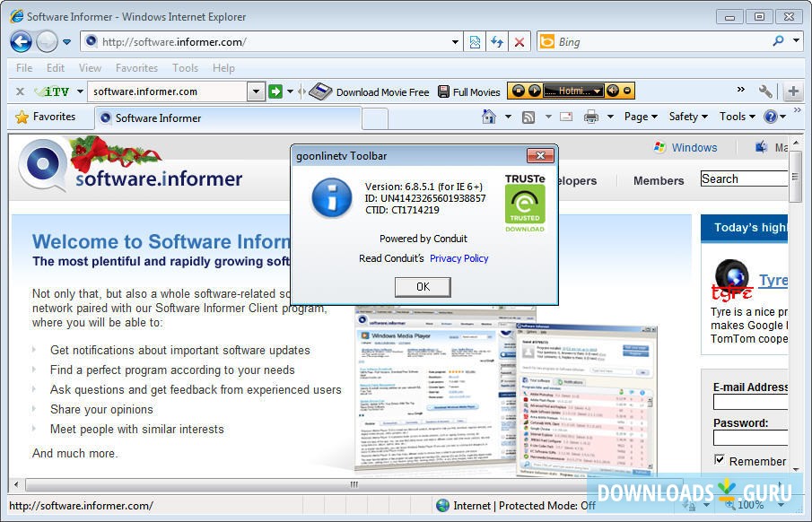This screenshot has height=522, width=812.
Task: Click the radio player stop button
Action: [519, 91]
